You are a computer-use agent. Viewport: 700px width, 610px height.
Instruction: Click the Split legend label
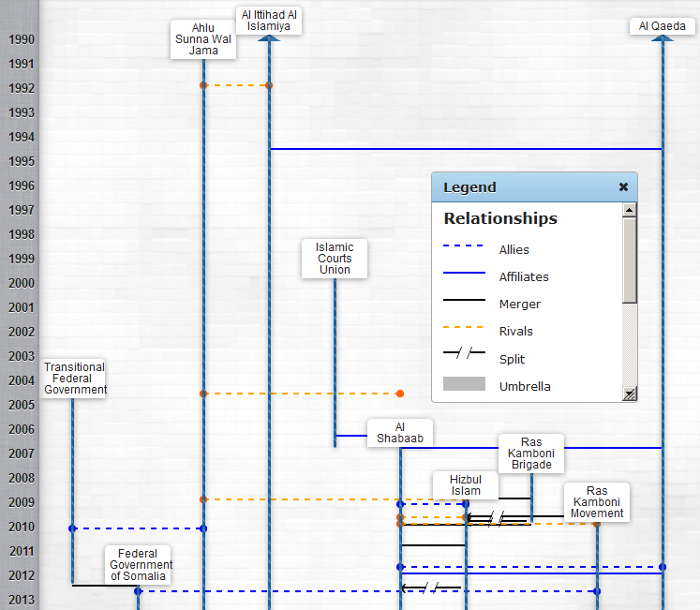[512, 360]
